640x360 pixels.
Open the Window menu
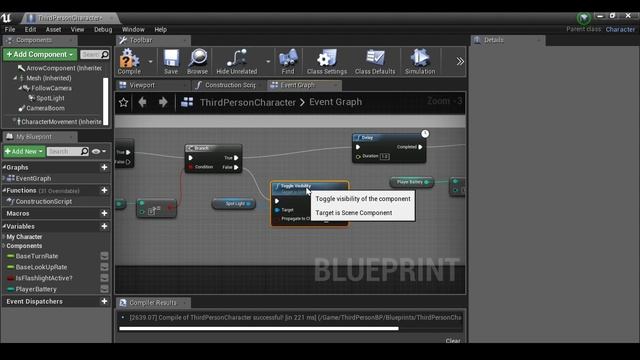[133, 29]
